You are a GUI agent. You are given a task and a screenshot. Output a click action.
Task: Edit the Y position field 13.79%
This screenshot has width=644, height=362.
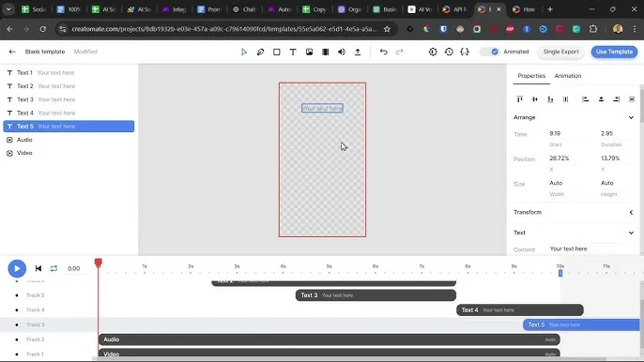[616, 158]
